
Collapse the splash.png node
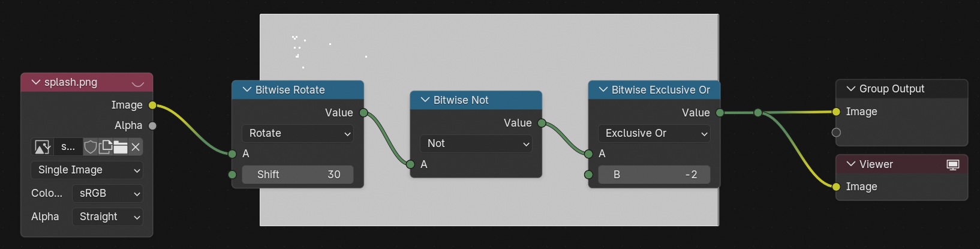point(36,82)
